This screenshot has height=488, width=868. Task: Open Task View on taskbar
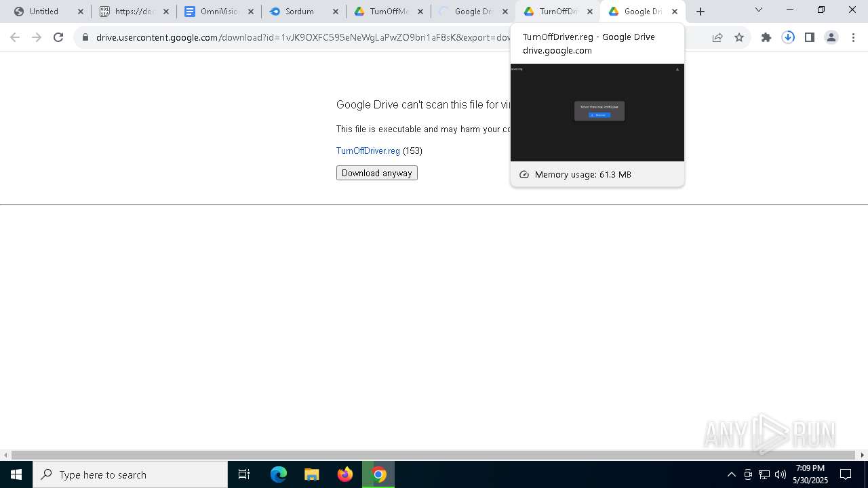pyautogui.click(x=244, y=474)
